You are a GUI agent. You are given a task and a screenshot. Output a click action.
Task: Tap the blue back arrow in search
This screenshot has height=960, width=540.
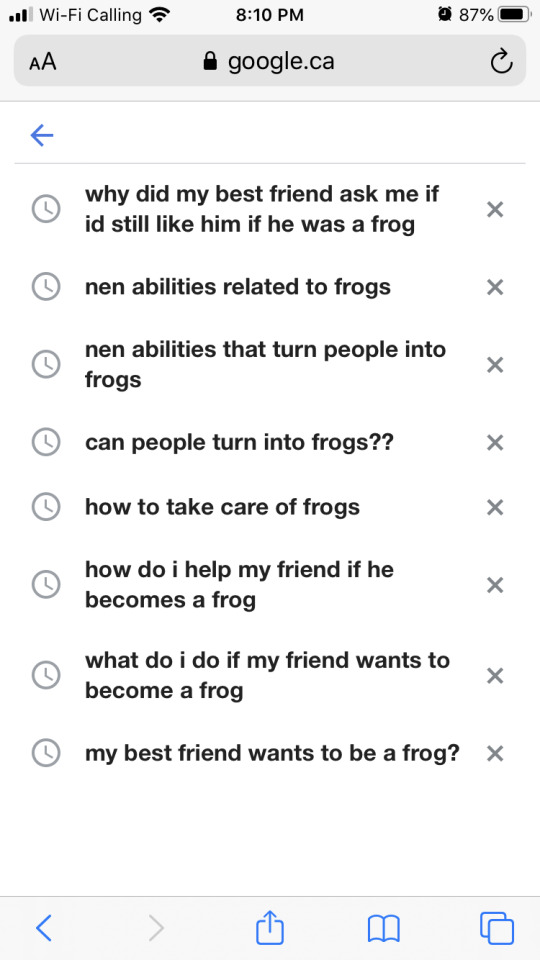pyautogui.click(x=42, y=135)
